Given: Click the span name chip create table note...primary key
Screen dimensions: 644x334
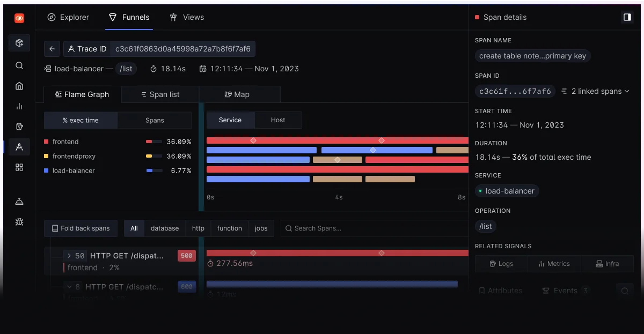Looking at the screenshot, I should point(532,56).
